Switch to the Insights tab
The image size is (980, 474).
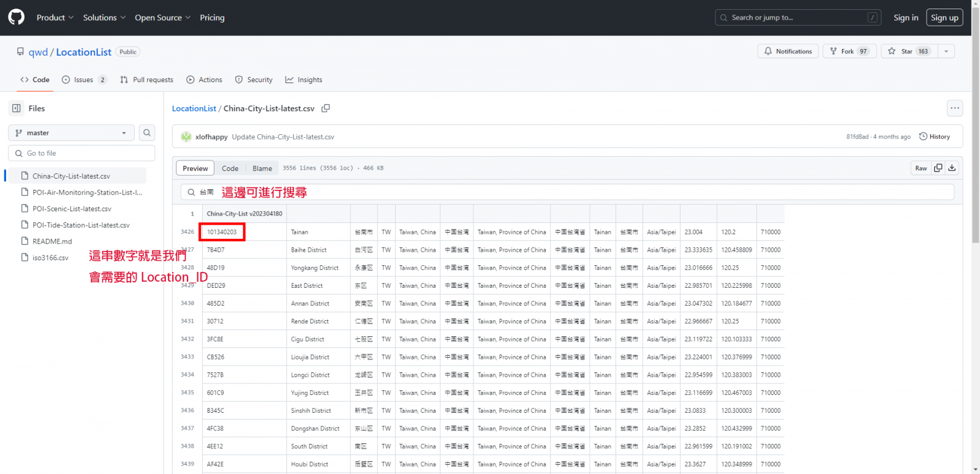(x=304, y=80)
